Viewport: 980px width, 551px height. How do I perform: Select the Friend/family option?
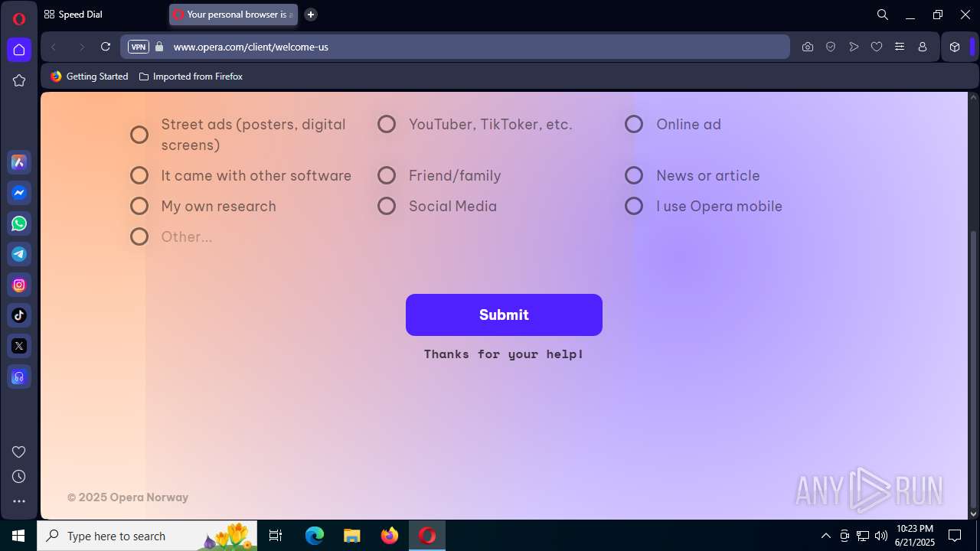(387, 175)
